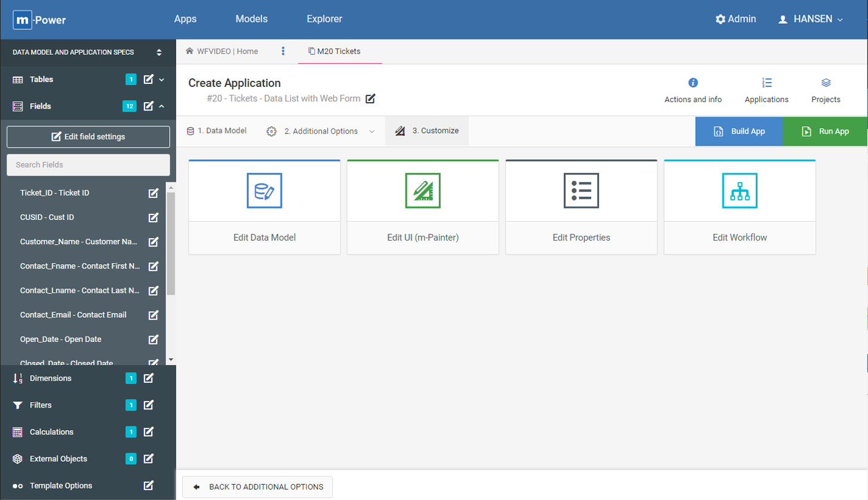The height and width of the screenshot is (500, 868).
Task: Expand the Additional Options step dropdown
Action: tap(372, 132)
